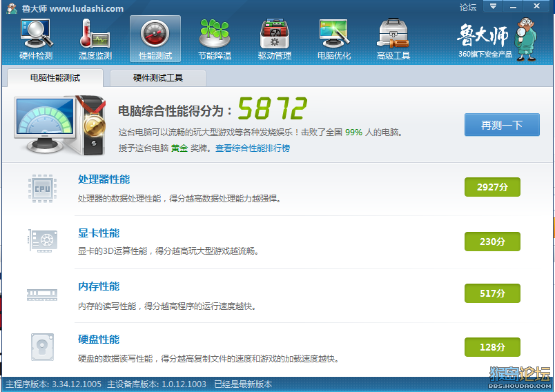Click 内存性能 heading link
The height and width of the screenshot is (392, 555).
(x=99, y=286)
